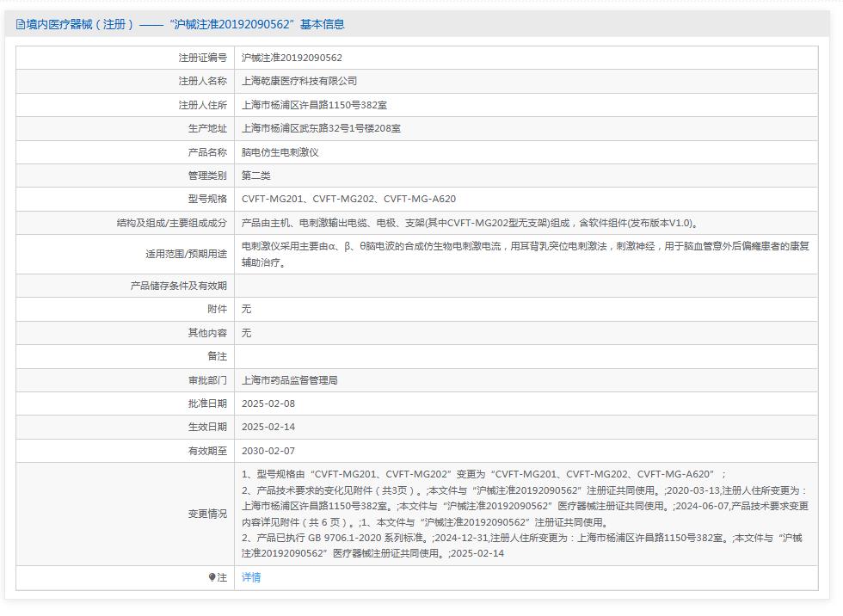Click the 注册证编号 label cell
Viewport: 843px width, 616px height.
(203, 58)
